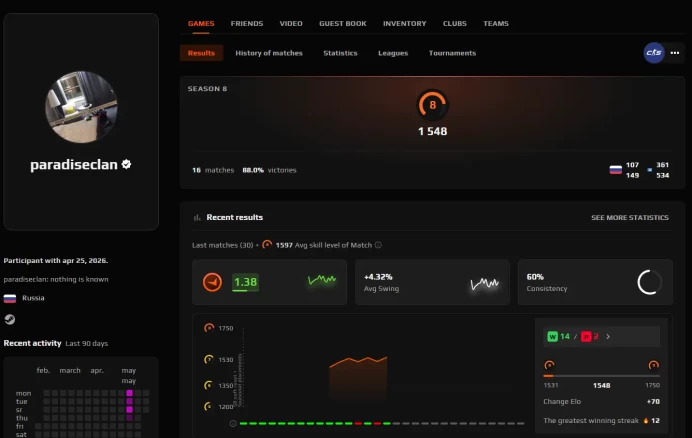
Task: Open the Tournaments sub-tab
Action: tap(452, 53)
